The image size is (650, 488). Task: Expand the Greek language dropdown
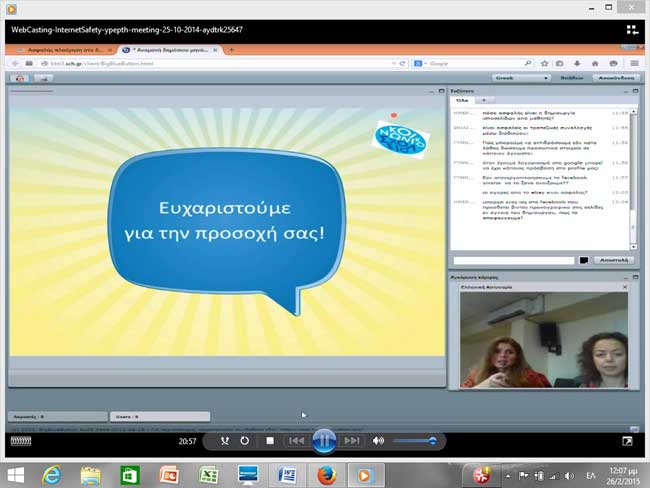524,77
